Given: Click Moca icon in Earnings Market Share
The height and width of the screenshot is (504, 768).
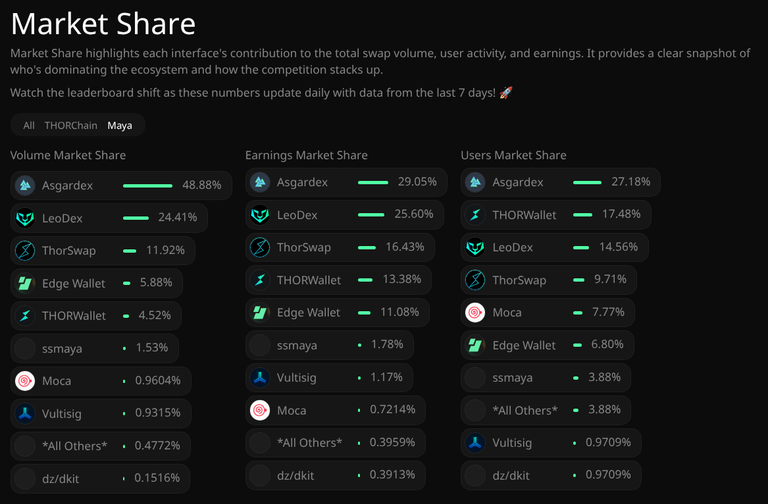Looking at the screenshot, I should [x=260, y=410].
